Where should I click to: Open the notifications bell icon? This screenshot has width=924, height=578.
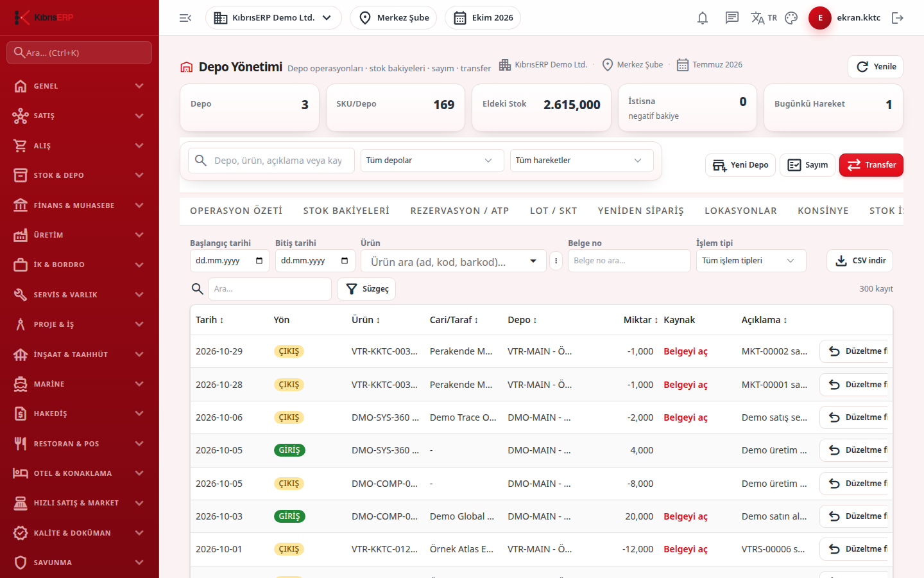pos(703,18)
